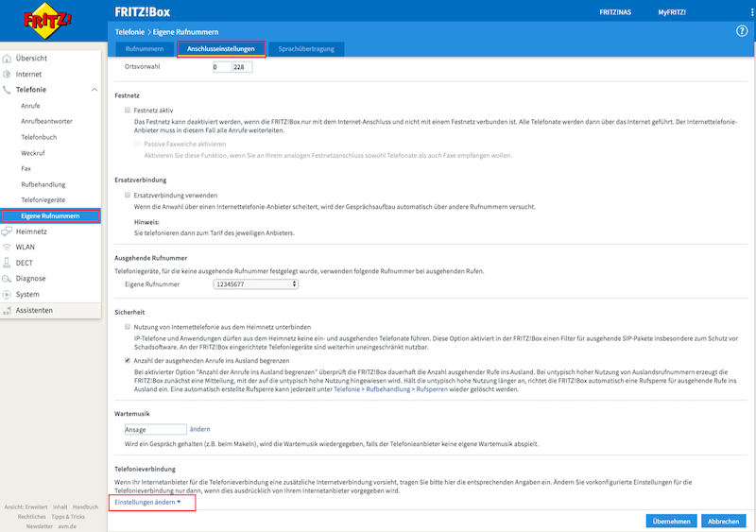Open the Eigene Rufnummer dropdown 12345677

pos(255,284)
